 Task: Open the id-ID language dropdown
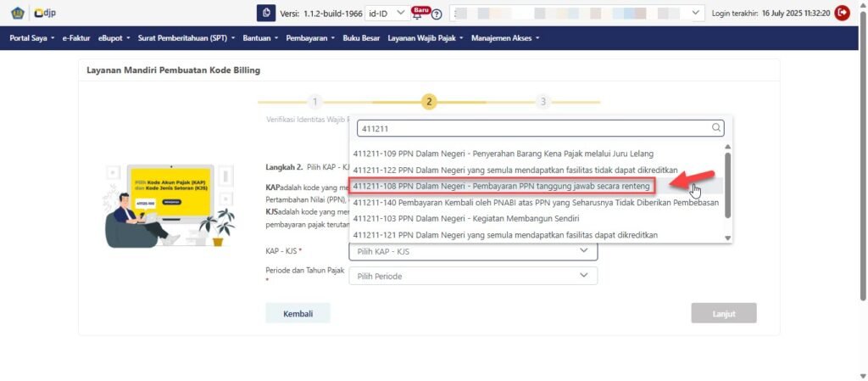(387, 13)
